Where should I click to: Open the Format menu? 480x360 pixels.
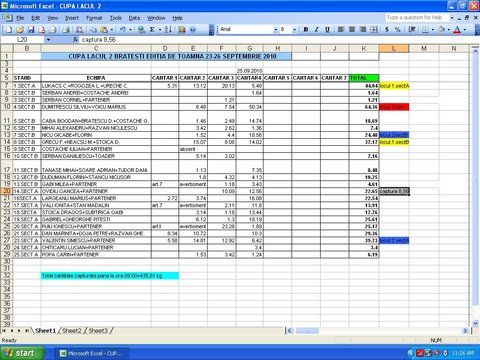click(x=94, y=18)
